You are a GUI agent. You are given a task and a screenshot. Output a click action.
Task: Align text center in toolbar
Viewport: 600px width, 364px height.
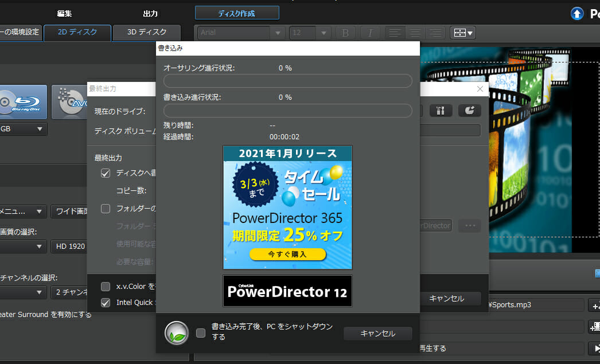415,33
